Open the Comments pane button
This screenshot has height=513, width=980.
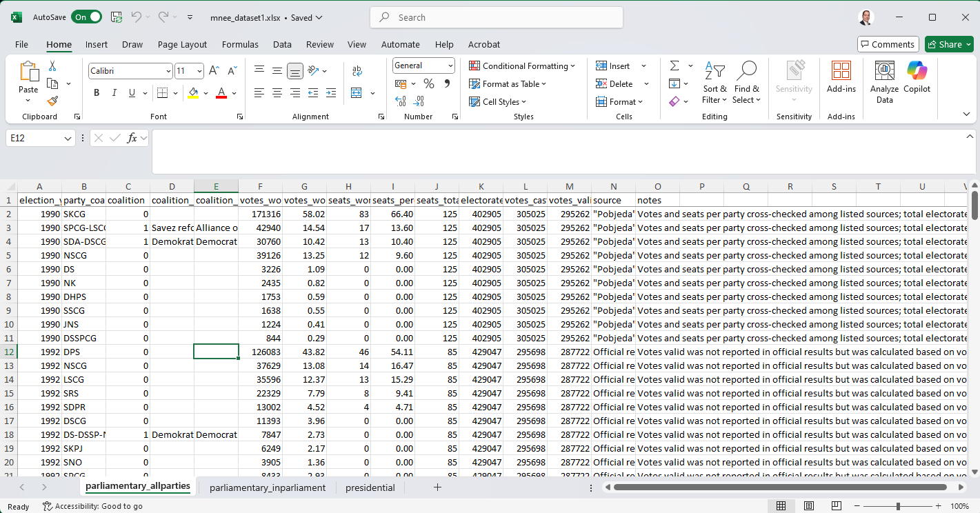[888, 44]
